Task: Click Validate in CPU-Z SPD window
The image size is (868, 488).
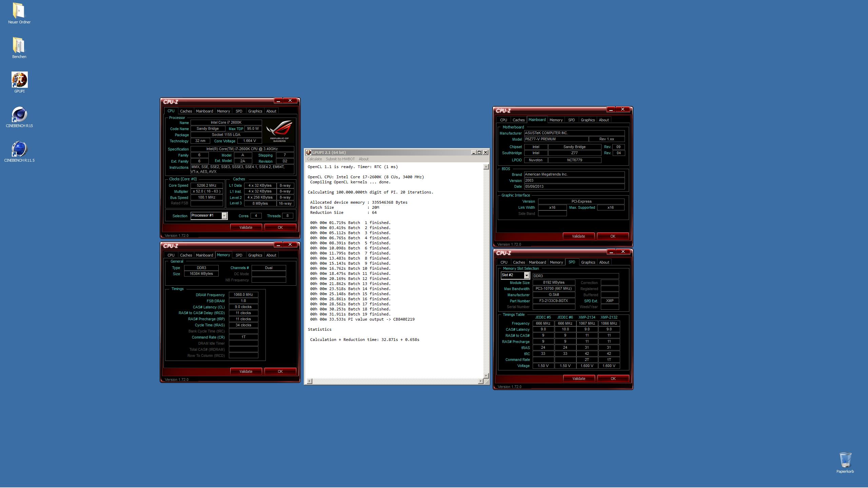Action: pos(579,379)
